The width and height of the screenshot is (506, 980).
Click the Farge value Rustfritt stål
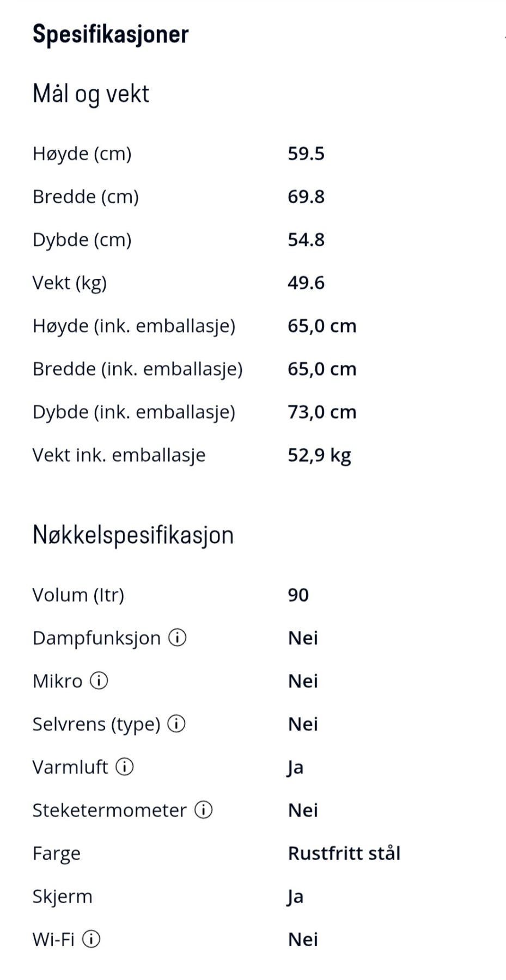[344, 853]
